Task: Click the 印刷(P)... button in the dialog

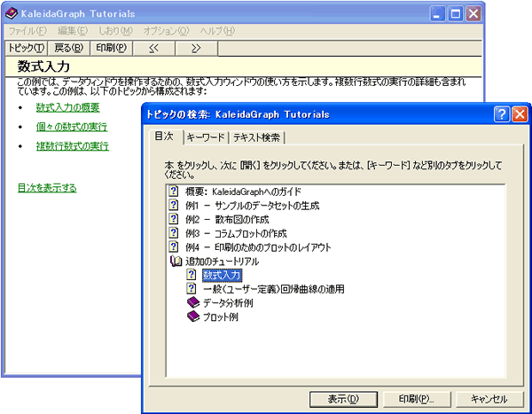Action: [x=417, y=399]
